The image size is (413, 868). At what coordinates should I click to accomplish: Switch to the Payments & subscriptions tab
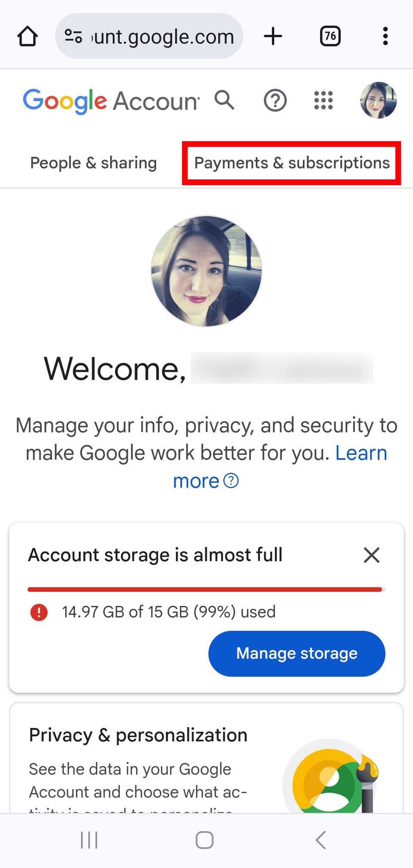coord(291,163)
